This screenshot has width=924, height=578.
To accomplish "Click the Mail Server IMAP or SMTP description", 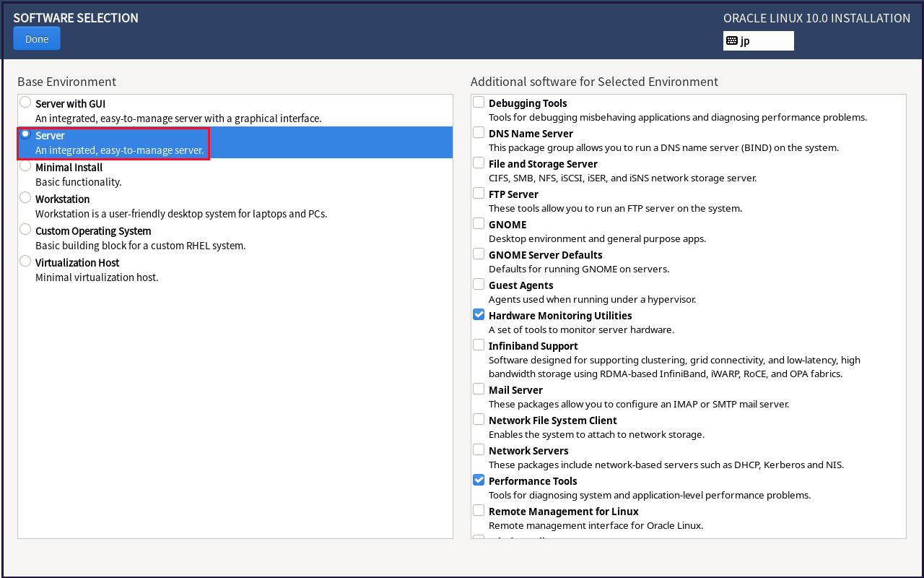I will pos(639,405).
